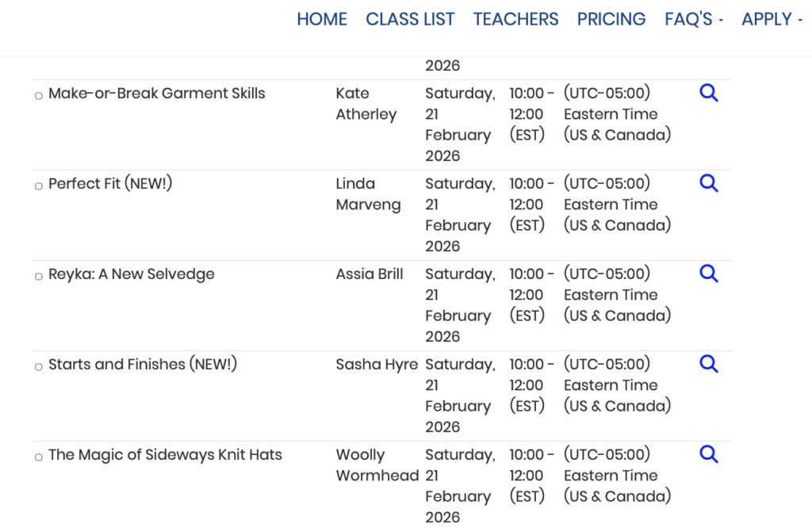
Task: Open magnifier for Starts and Finishes class
Action: (x=709, y=365)
